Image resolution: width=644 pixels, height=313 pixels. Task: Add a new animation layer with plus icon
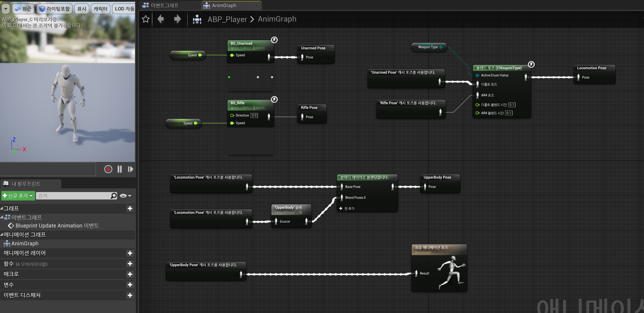click(130, 253)
